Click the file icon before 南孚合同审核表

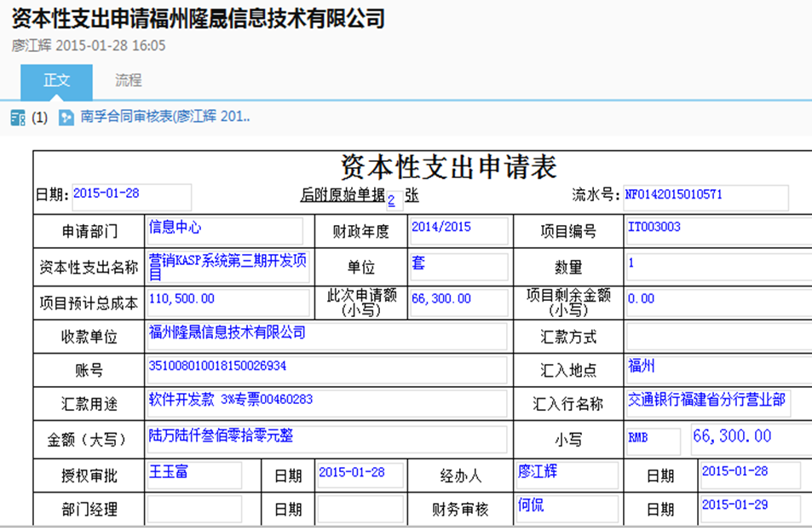pyautogui.click(x=66, y=118)
